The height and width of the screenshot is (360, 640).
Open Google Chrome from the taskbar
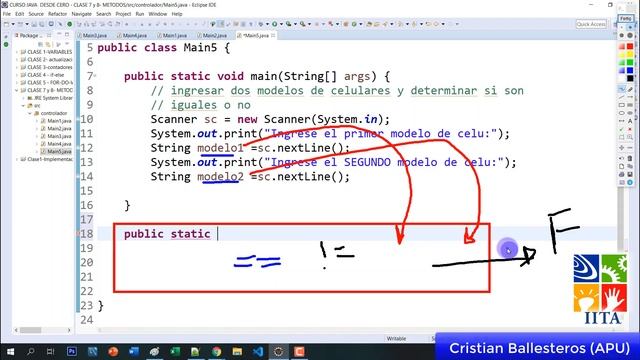216,351
